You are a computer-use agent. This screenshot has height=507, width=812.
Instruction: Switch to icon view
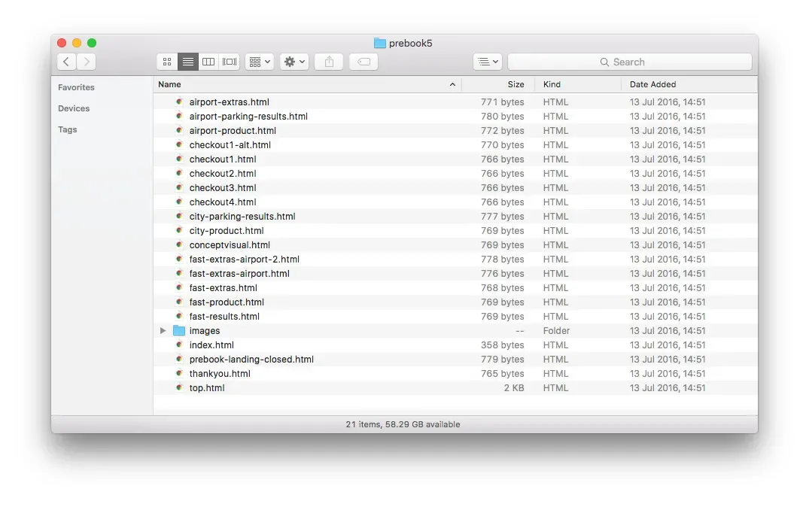tap(167, 62)
